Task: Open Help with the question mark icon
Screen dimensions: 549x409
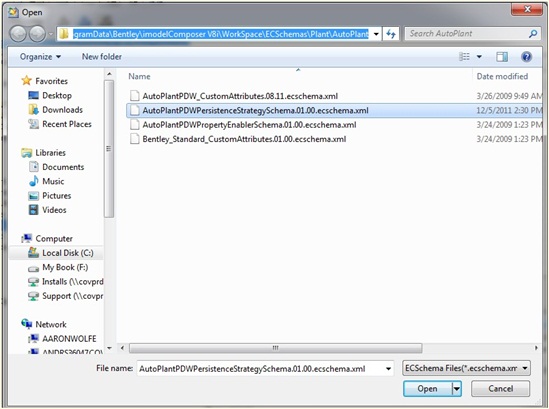Action: tap(526, 56)
